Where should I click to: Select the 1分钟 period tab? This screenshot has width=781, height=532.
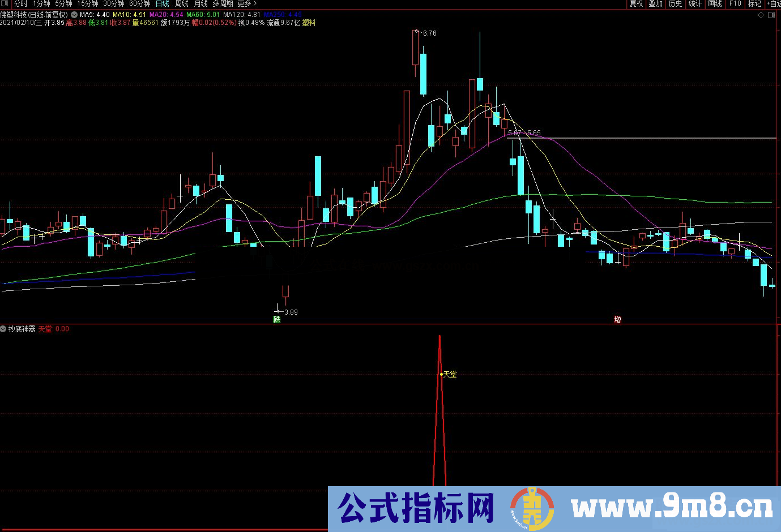point(41,3)
